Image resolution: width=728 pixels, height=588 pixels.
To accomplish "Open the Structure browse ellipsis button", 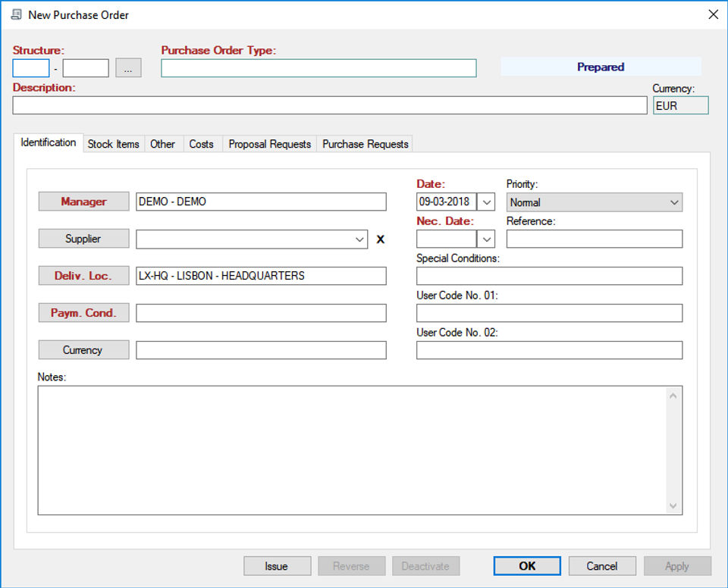I will pyautogui.click(x=128, y=68).
